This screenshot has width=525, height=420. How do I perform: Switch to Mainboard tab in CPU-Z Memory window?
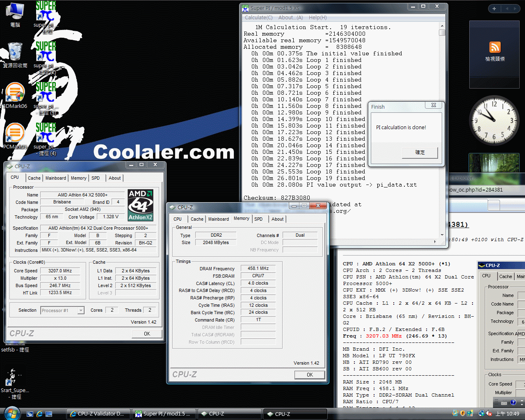point(218,219)
